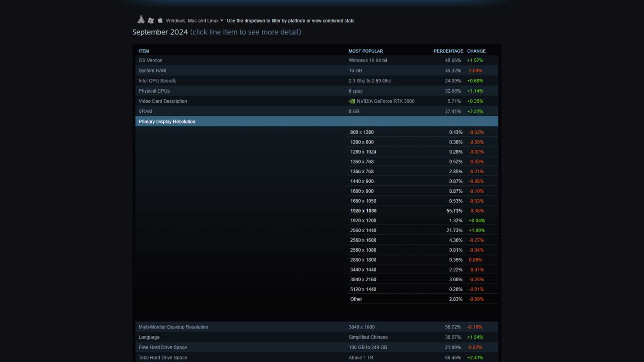Select the 2560 x 1440 resolution entry

pos(423,230)
